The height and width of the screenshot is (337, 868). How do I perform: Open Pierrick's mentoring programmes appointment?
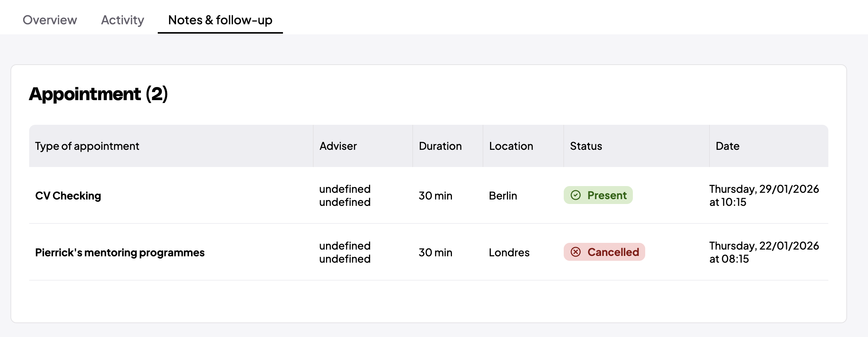(x=120, y=252)
